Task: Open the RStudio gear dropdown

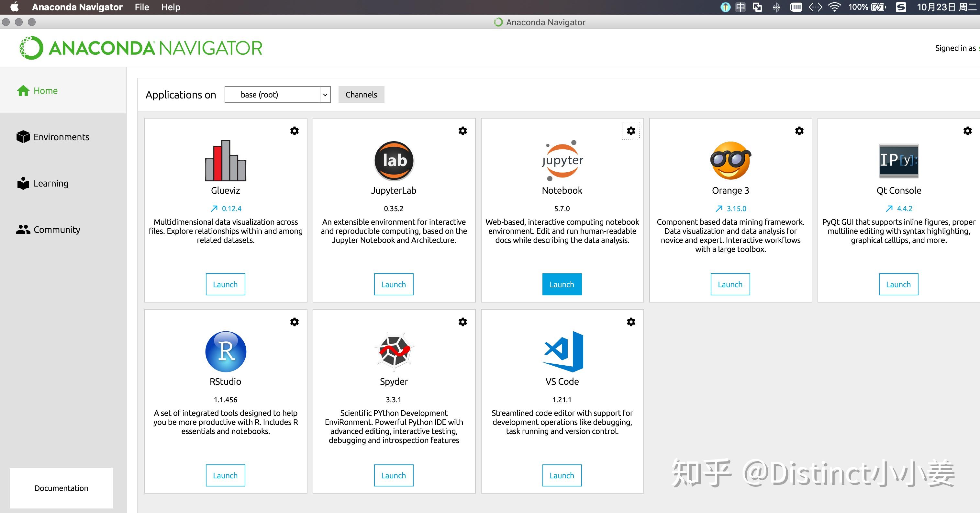Action: click(x=295, y=322)
